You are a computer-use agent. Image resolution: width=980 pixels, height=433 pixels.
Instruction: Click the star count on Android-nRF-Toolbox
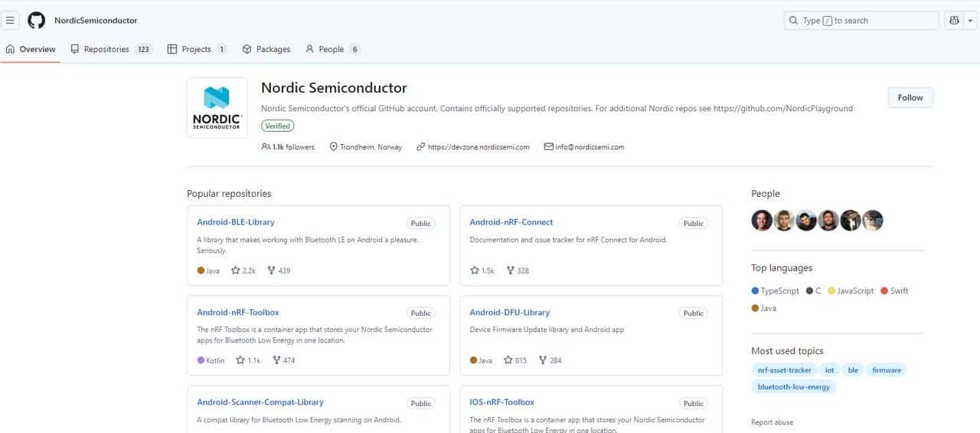[248, 360]
